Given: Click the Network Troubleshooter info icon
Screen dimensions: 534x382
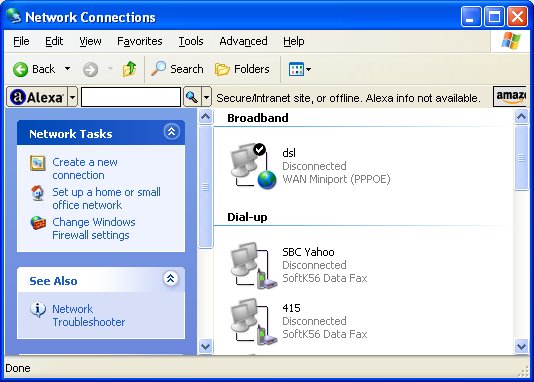Looking at the screenshot, I should (x=38, y=309).
